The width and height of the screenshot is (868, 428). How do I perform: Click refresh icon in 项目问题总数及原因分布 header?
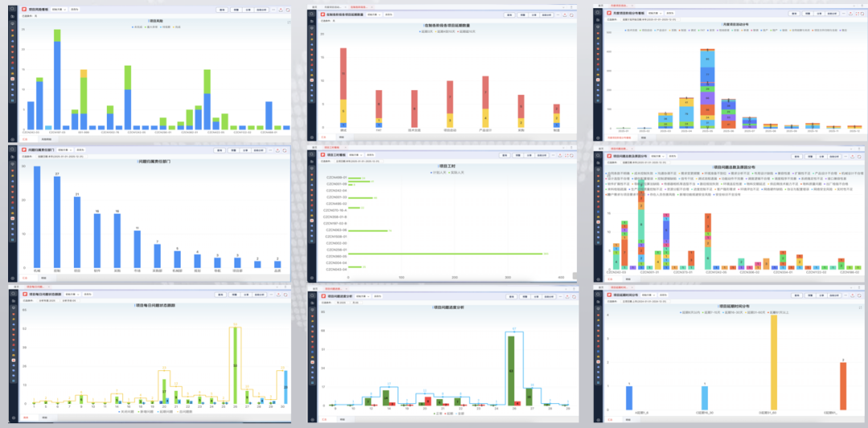(x=858, y=156)
